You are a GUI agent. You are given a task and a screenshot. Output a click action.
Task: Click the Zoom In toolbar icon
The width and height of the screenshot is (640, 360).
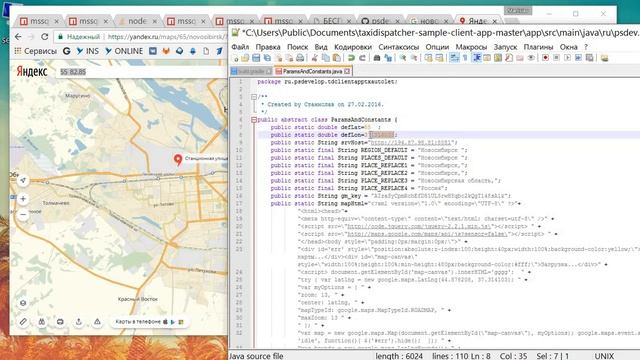click(x=403, y=58)
